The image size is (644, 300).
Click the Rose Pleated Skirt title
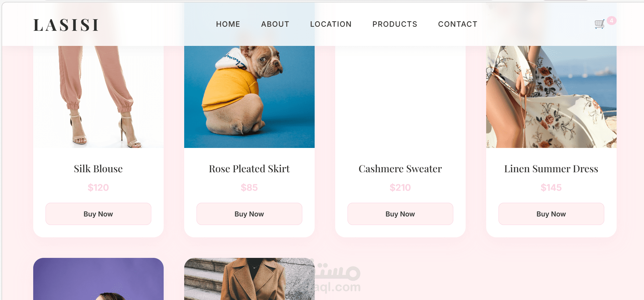[249, 168]
